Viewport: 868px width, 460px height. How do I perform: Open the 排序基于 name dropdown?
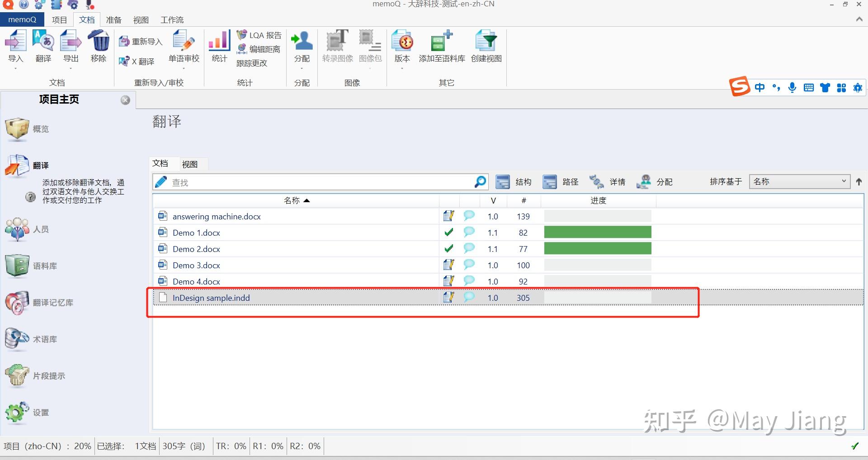[799, 181]
